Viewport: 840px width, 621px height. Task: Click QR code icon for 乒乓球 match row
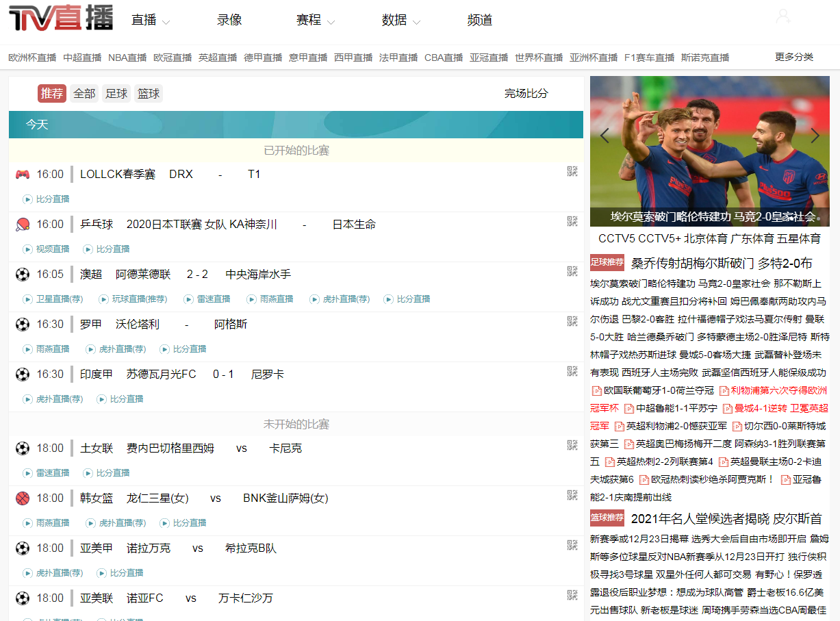click(x=572, y=221)
